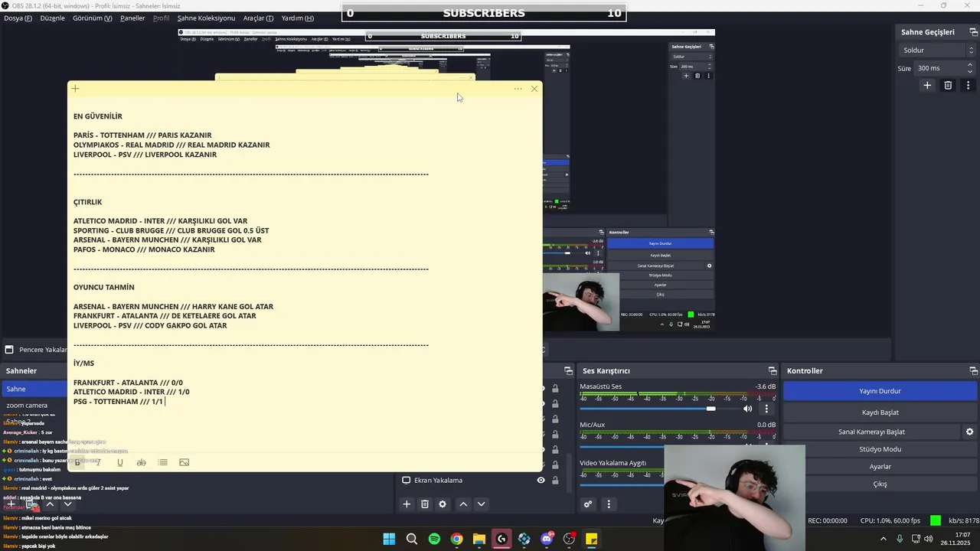This screenshot has width=980, height=551.
Task: Decrease Süre duration with down arrow
Action: point(970,71)
